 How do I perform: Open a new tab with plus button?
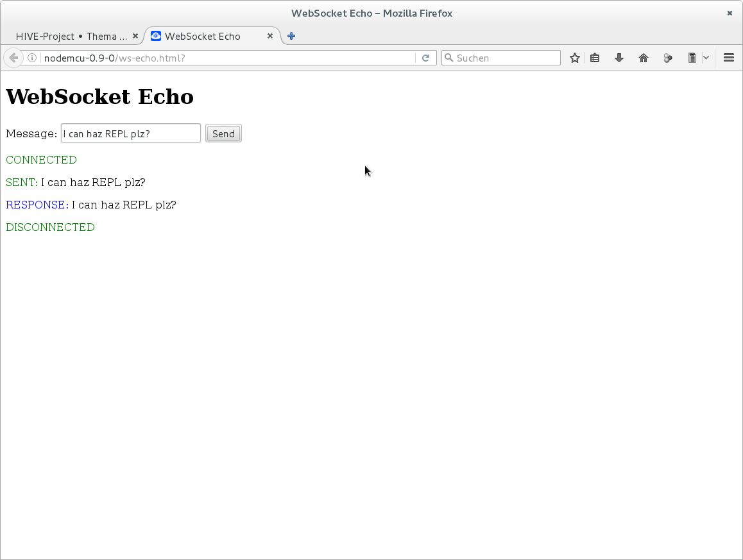[291, 36]
